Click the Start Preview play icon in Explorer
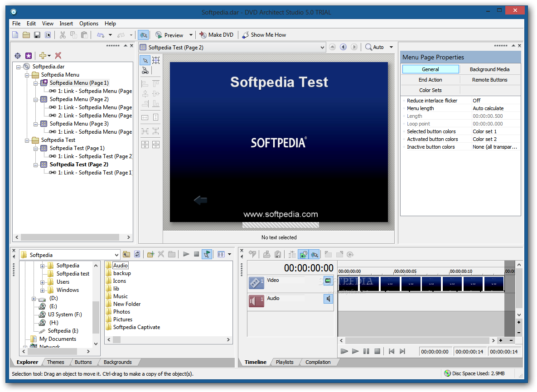This screenshot has height=392, width=537. (x=186, y=254)
